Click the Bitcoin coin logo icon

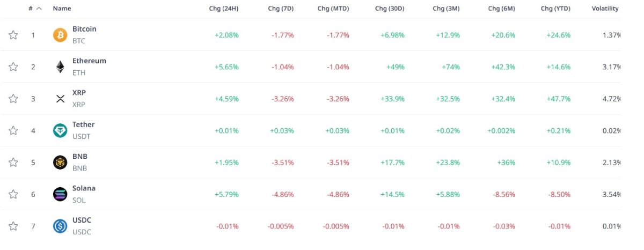[x=60, y=35]
